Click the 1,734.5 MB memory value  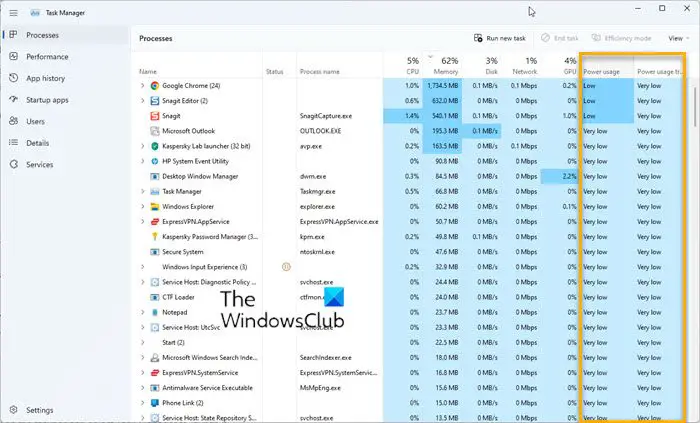[442, 86]
